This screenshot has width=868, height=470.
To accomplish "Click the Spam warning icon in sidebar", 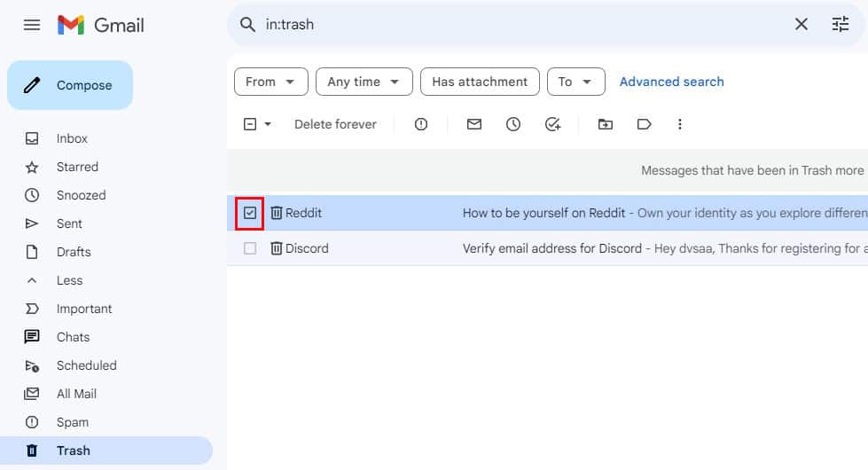I will [32, 422].
